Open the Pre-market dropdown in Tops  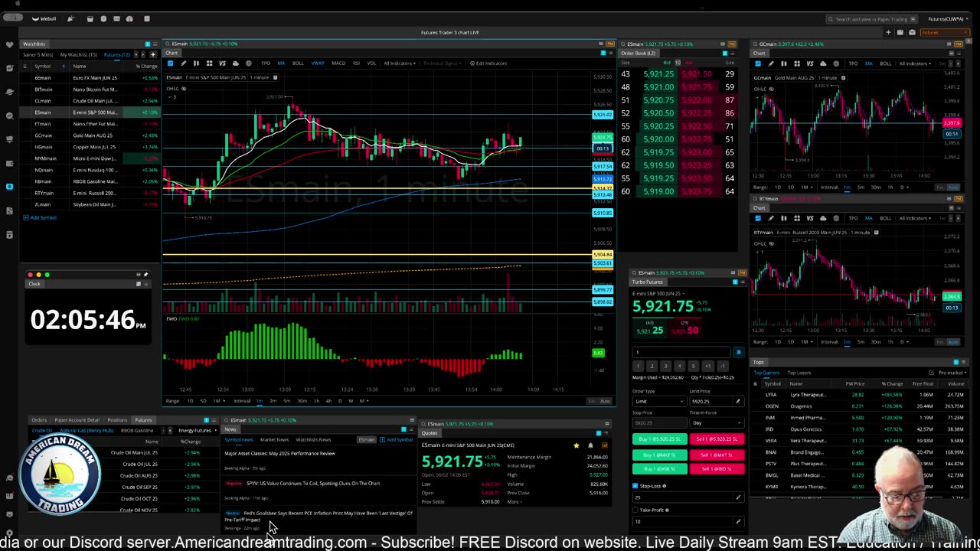[952, 373]
